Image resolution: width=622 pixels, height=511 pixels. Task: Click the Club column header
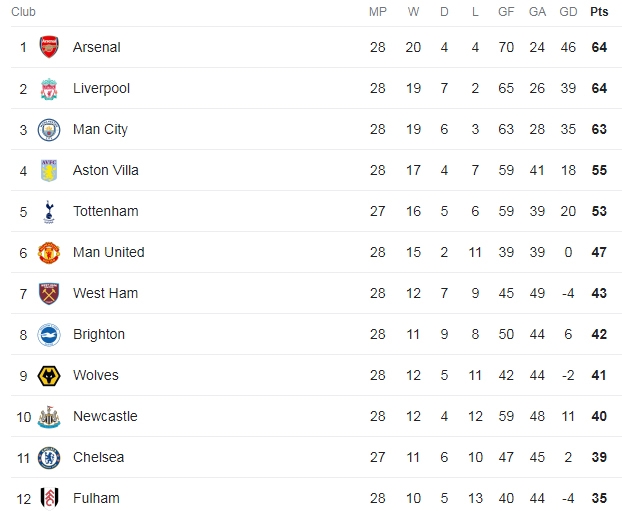(23, 12)
